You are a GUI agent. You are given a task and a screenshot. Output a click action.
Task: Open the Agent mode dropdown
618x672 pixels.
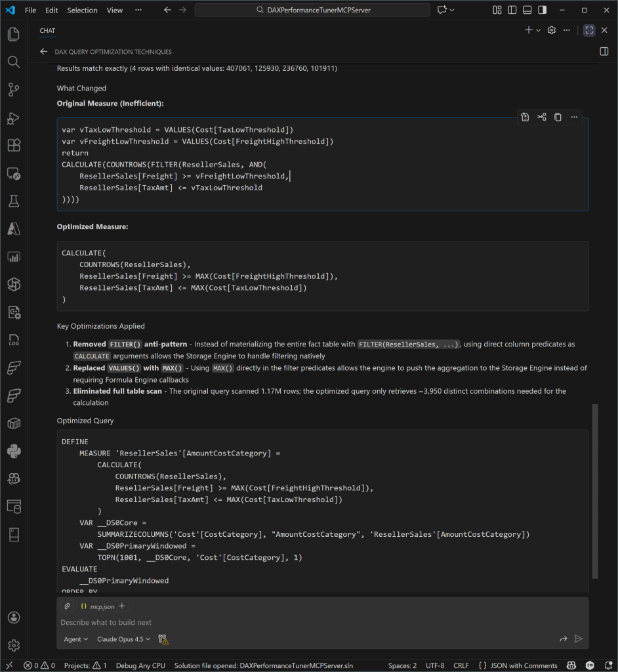coord(76,639)
